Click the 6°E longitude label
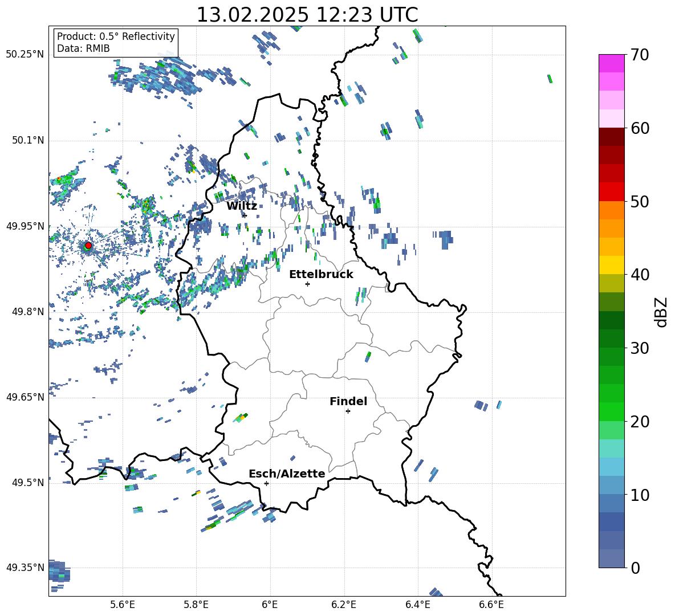 point(270,605)
